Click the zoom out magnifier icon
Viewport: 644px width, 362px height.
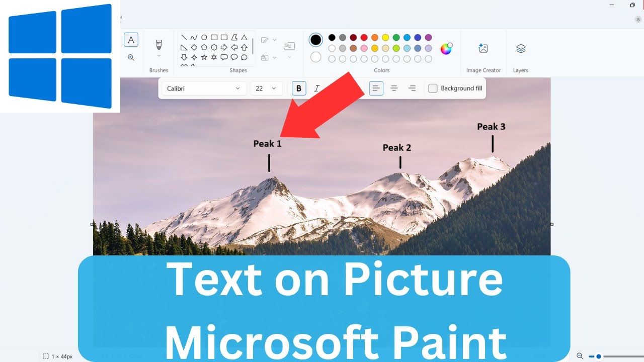coord(580,356)
